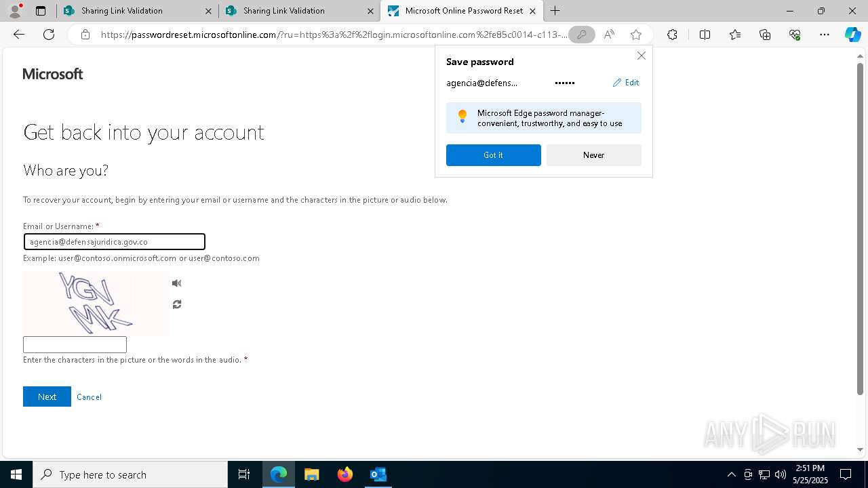Show hidden system tray icons
This screenshot has height=488, width=868.
(731, 474)
